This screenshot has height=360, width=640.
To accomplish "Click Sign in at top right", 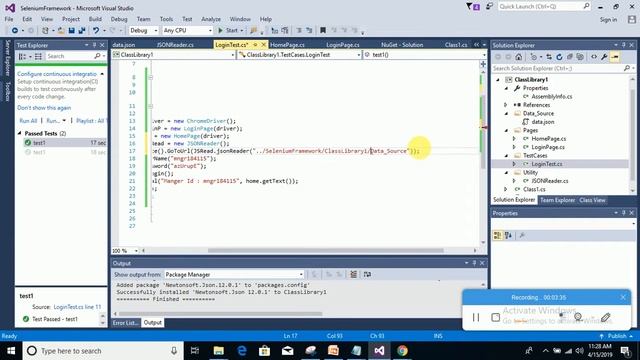I will click(x=608, y=20).
